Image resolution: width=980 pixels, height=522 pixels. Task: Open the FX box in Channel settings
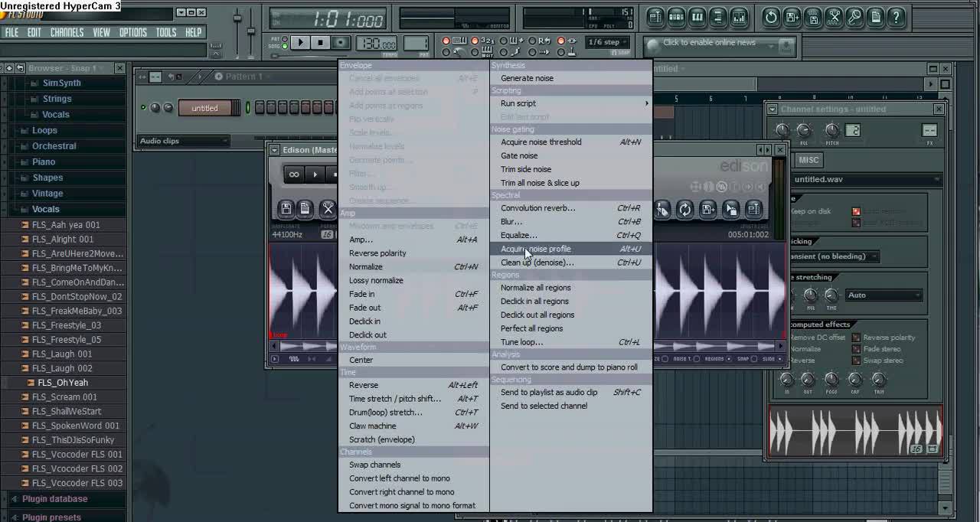point(929,131)
